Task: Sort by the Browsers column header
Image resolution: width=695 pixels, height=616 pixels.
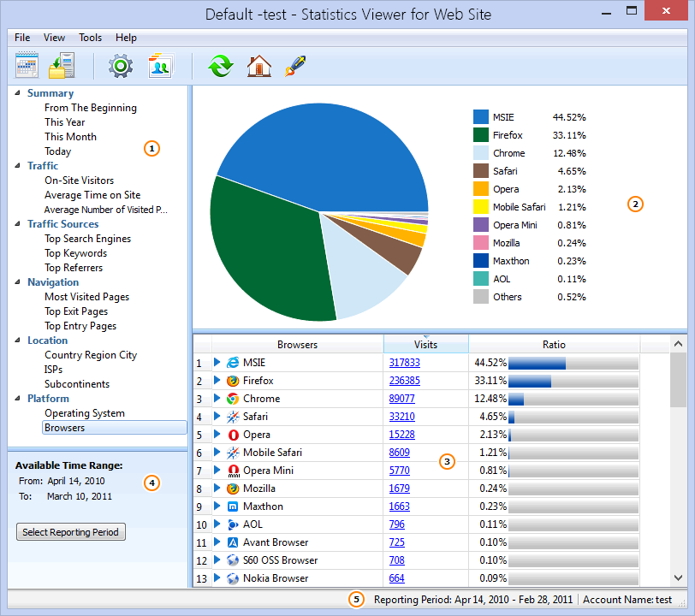Action: tap(297, 344)
